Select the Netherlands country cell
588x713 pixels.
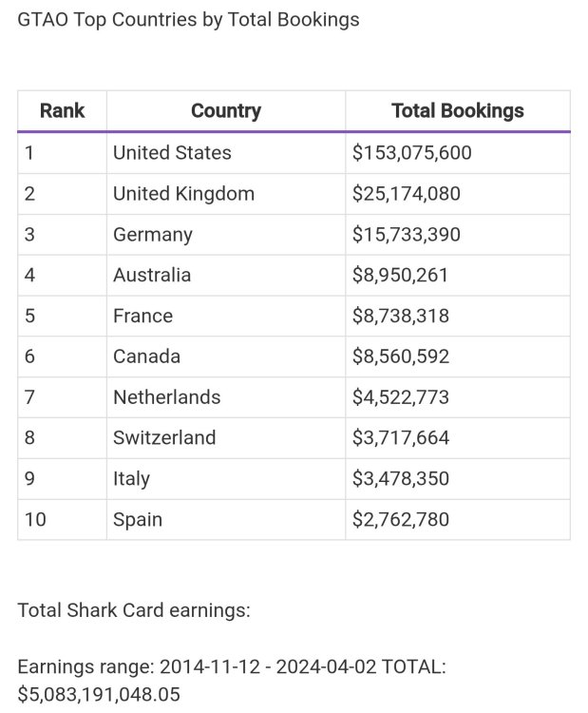tap(166, 398)
